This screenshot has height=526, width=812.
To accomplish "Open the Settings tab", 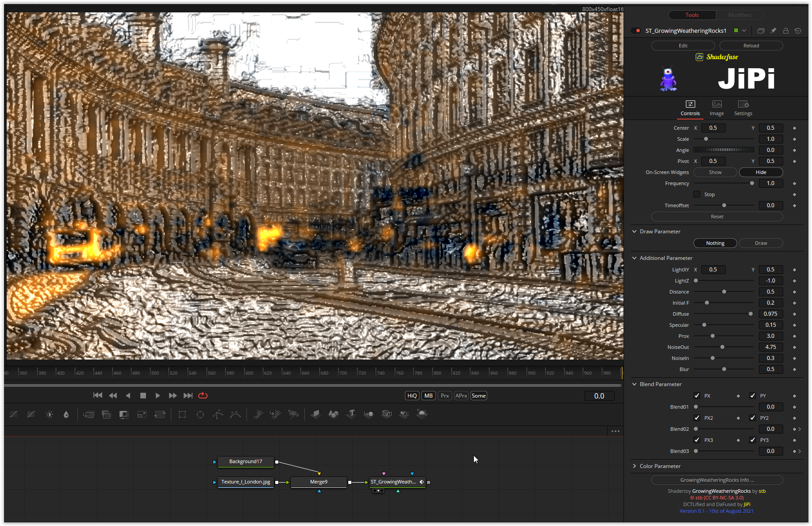I will 743,108.
